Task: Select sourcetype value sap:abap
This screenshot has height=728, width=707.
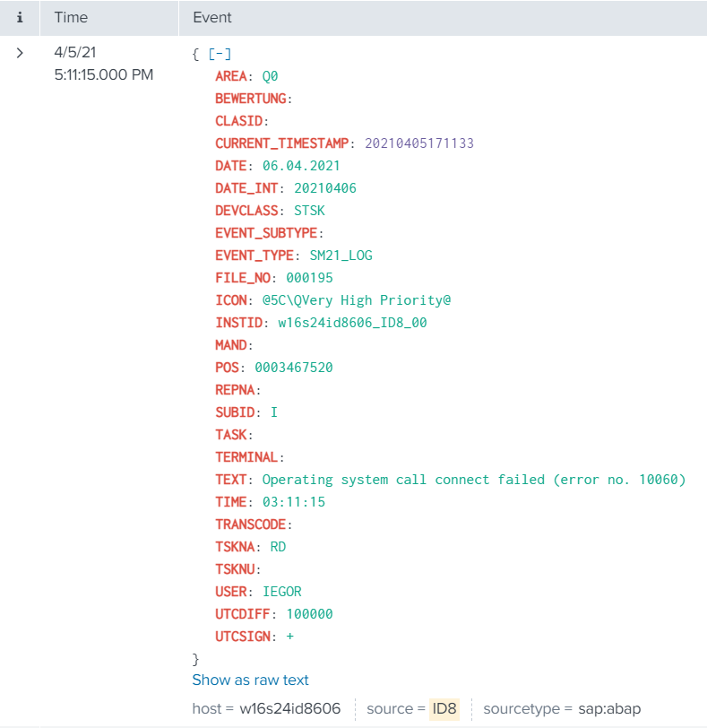Action: pos(608,708)
